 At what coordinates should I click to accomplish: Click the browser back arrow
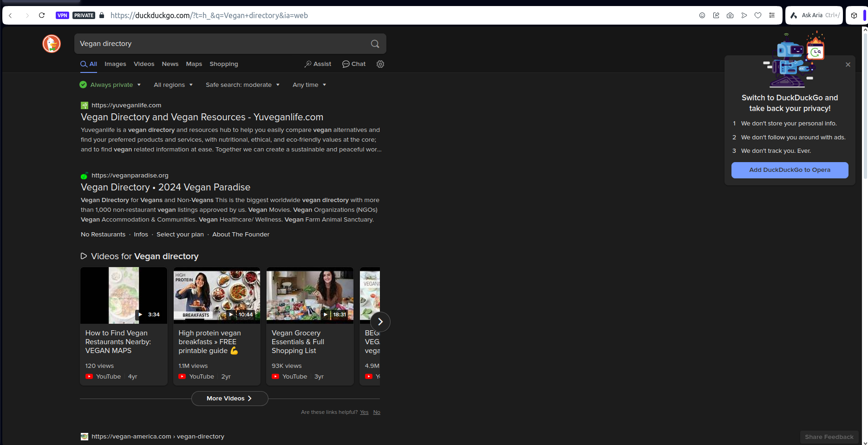pos(10,15)
